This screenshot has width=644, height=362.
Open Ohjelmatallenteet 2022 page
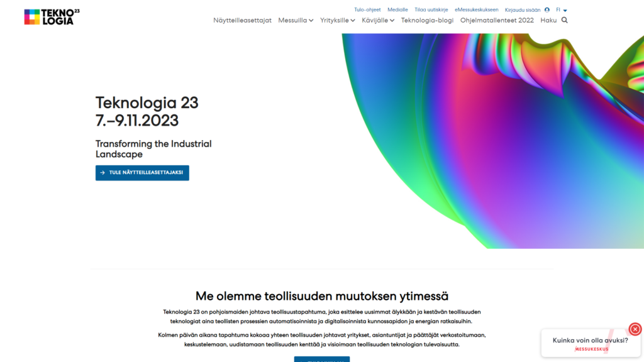[497, 20]
